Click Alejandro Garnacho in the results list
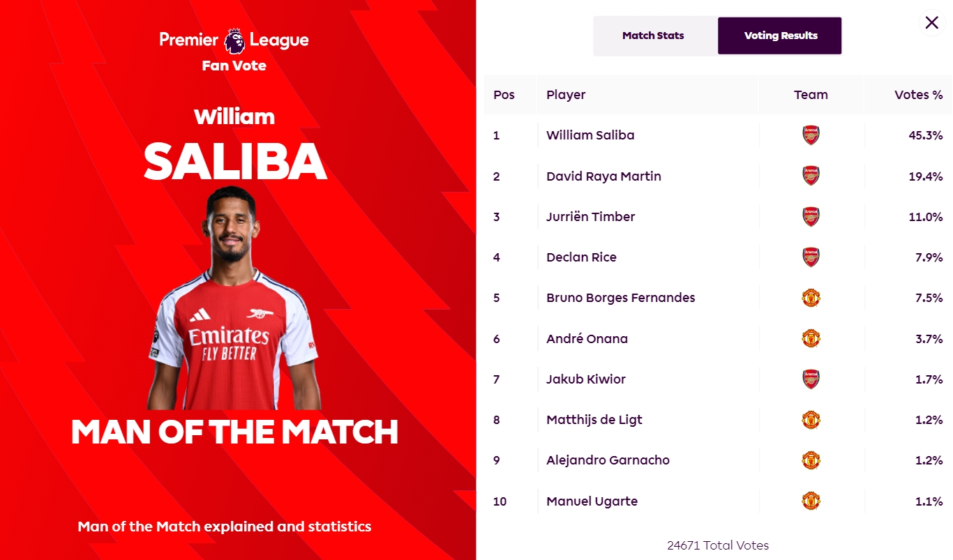The width and height of the screenshot is (953, 560). pos(608,460)
